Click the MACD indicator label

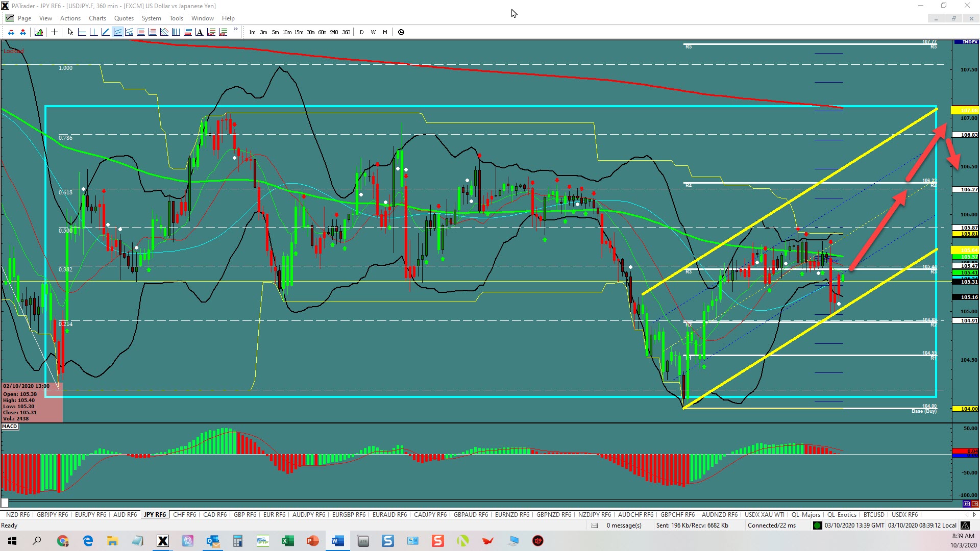tap(10, 427)
